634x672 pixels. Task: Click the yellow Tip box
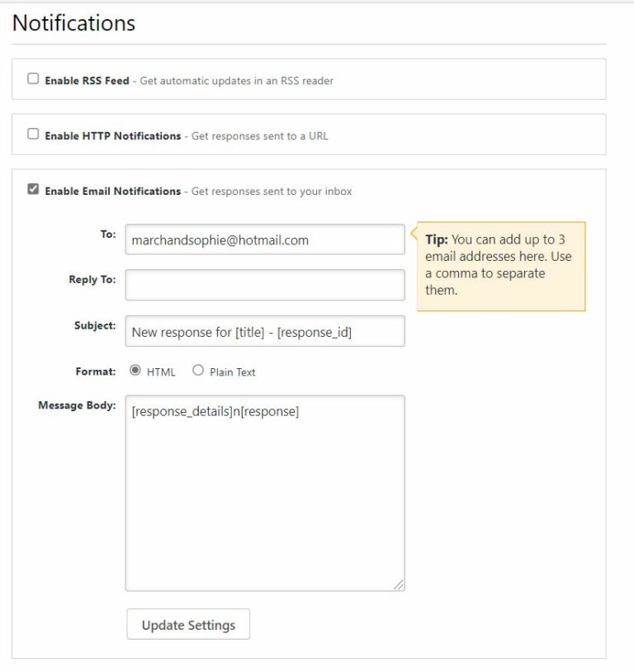(501, 265)
